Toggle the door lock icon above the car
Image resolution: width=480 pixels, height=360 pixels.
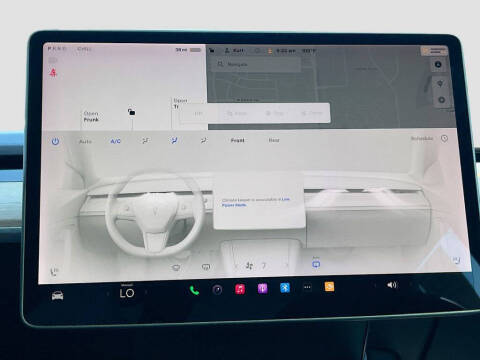point(131,112)
